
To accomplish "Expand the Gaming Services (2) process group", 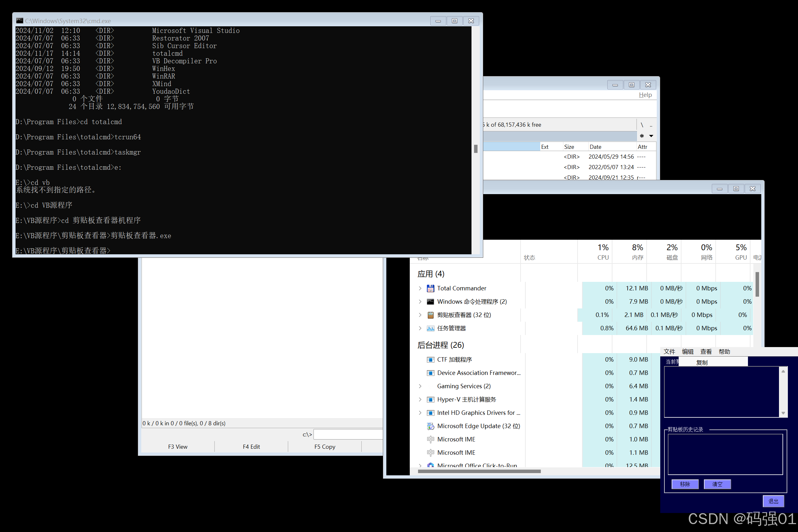I will pyautogui.click(x=420, y=386).
